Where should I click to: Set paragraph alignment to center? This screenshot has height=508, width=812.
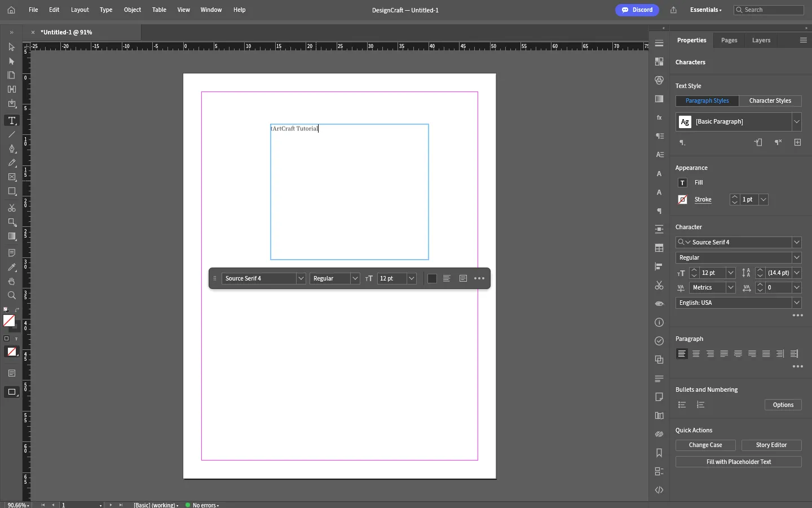pyautogui.click(x=696, y=354)
